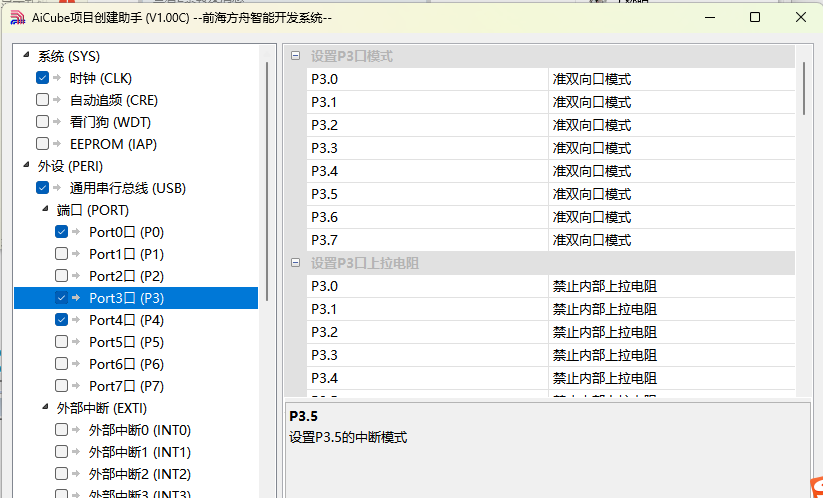Viewport: 823px width, 498px height.
Task: Open P3.0 pull-up value 禁止内部上拉电阻
Action: click(672, 286)
